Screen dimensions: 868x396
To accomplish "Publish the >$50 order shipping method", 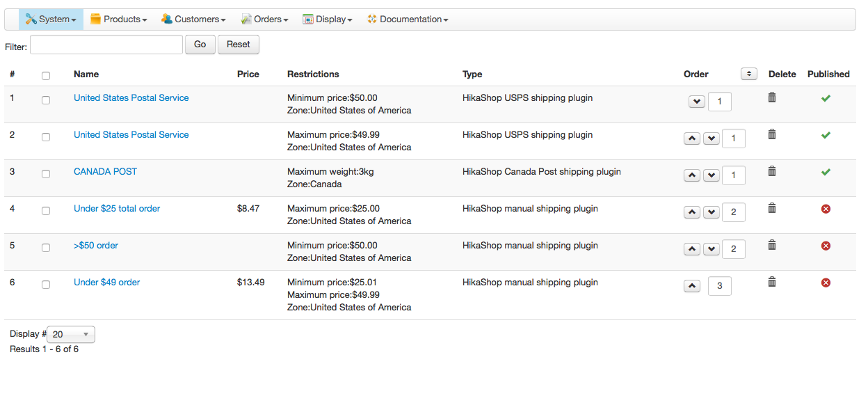I will 826,246.
